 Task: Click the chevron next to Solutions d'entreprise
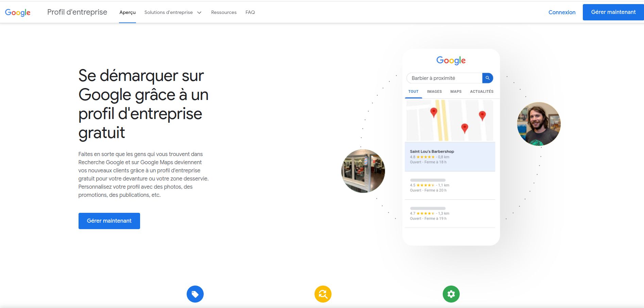[199, 13]
